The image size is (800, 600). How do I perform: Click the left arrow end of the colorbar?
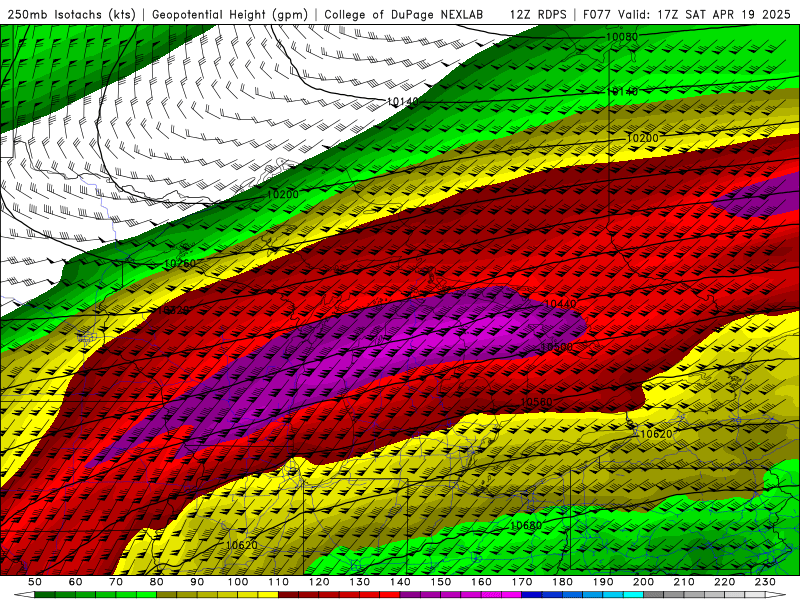tap(24, 595)
